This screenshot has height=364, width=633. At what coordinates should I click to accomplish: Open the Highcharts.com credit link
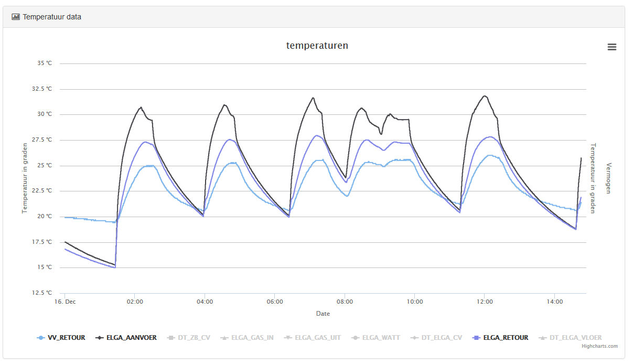599,346
